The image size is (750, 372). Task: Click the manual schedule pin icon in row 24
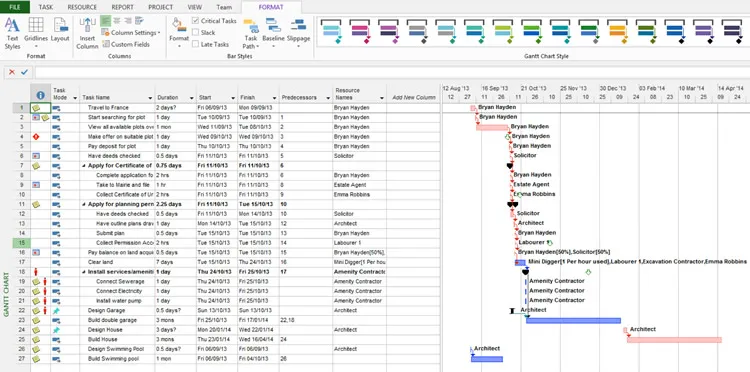point(56,330)
